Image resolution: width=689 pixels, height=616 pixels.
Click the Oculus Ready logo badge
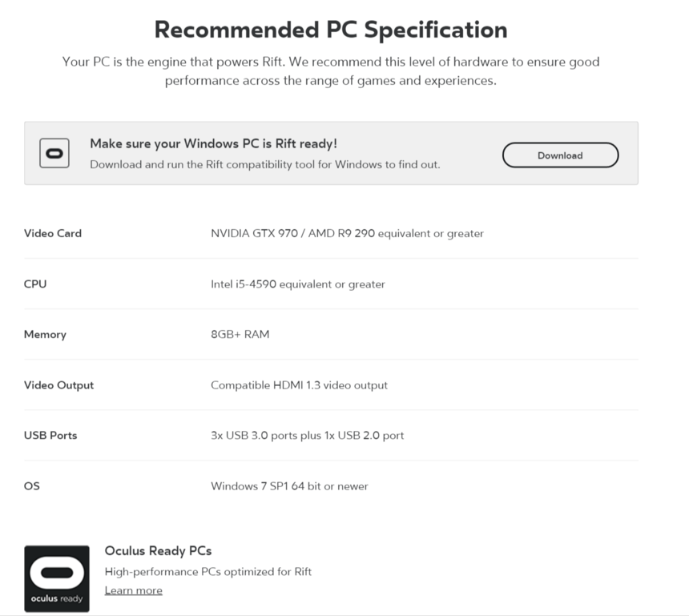pos(57,578)
